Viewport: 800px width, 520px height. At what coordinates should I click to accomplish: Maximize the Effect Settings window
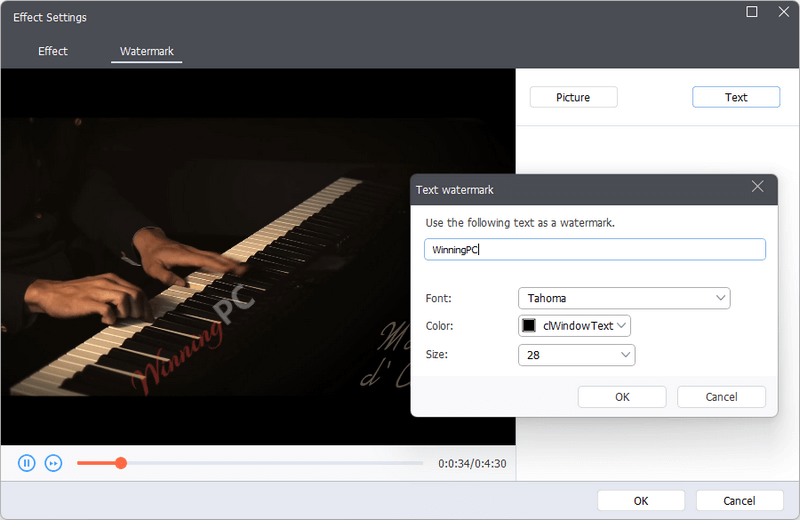[x=752, y=12]
